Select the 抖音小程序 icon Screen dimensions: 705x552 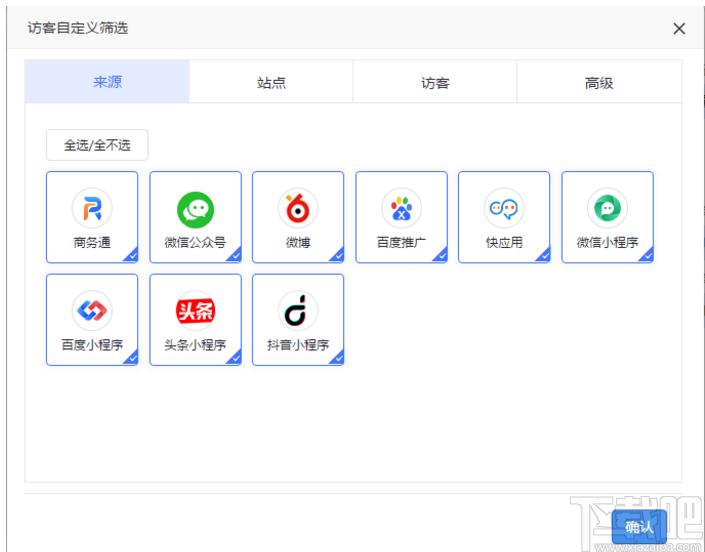(x=298, y=311)
